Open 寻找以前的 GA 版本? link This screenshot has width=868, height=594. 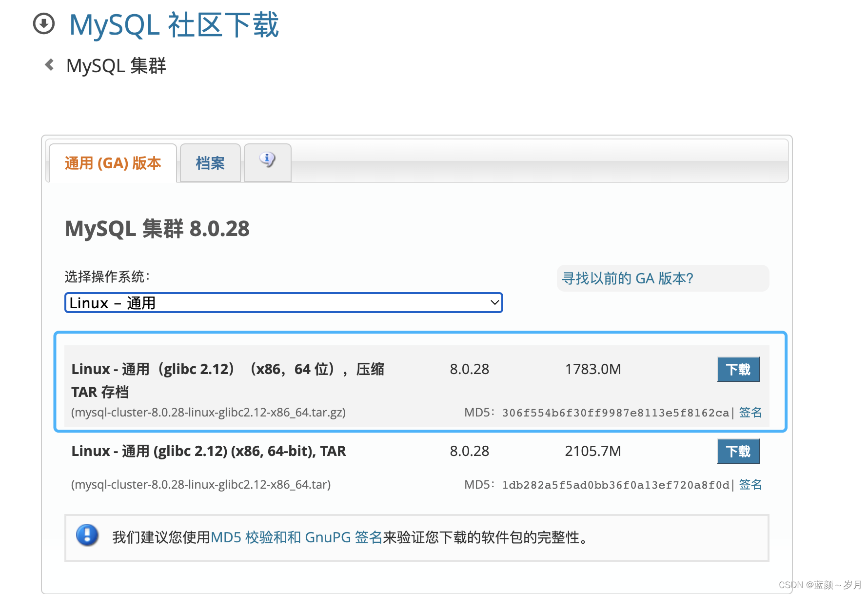pos(628,278)
